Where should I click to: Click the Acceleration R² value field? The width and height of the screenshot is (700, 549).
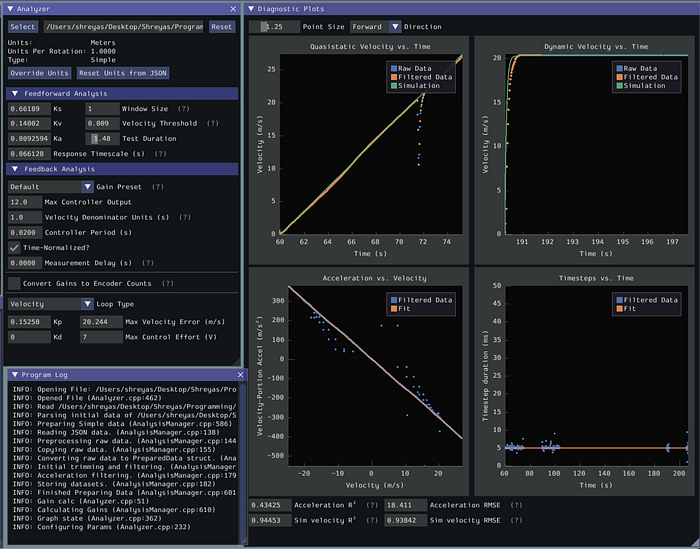click(x=270, y=505)
